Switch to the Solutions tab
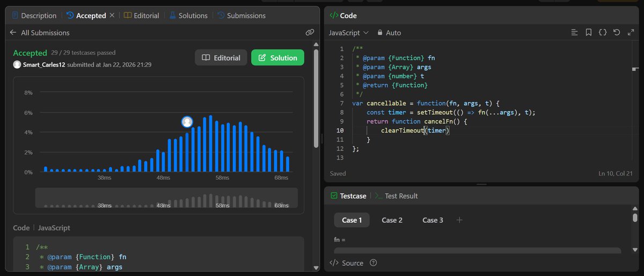The image size is (644, 276). [188, 16]
